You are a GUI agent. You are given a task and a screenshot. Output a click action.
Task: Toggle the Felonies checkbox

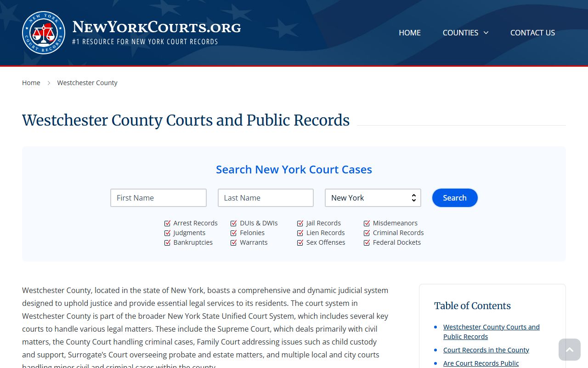(x=234, y=233)
